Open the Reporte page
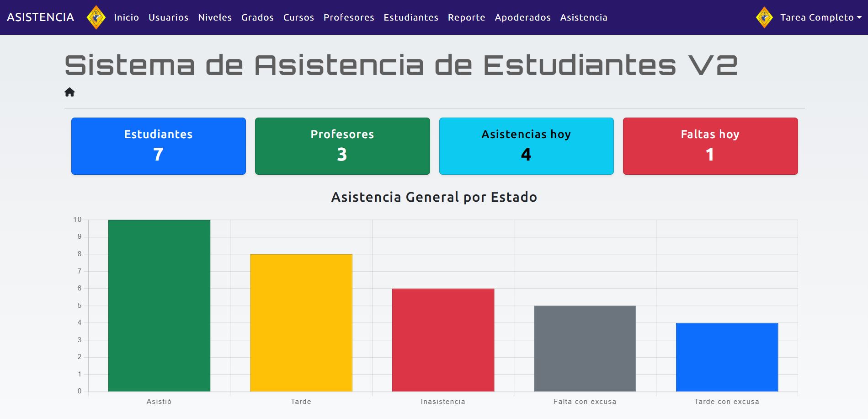 [x=466, y=17]
